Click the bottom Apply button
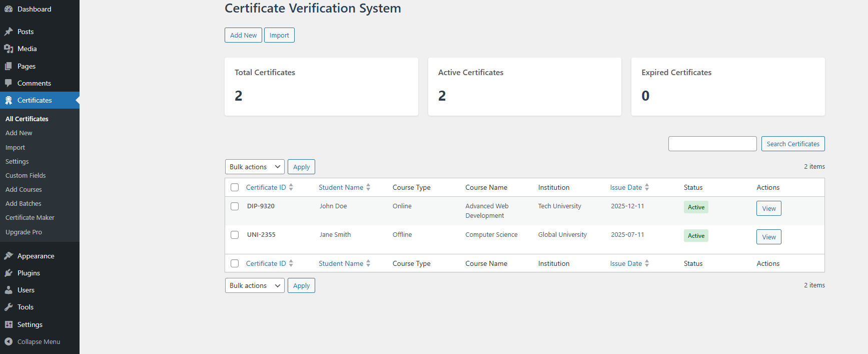Viewport: 868px width, 354px height. coord(301,285)
